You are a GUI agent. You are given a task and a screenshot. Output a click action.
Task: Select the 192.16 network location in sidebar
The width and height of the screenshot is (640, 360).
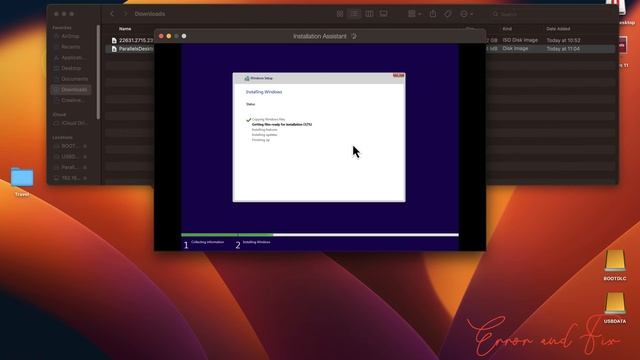click(68, 178)
